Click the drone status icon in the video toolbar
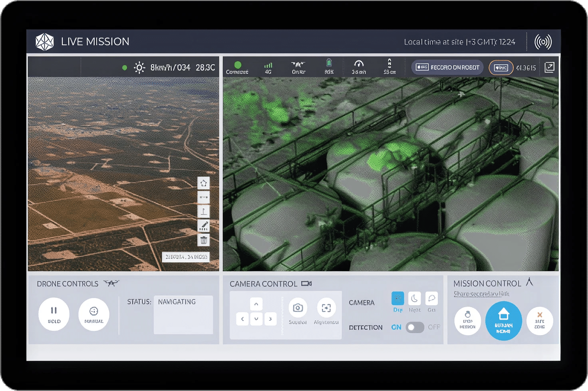 (x=298, y=64)
